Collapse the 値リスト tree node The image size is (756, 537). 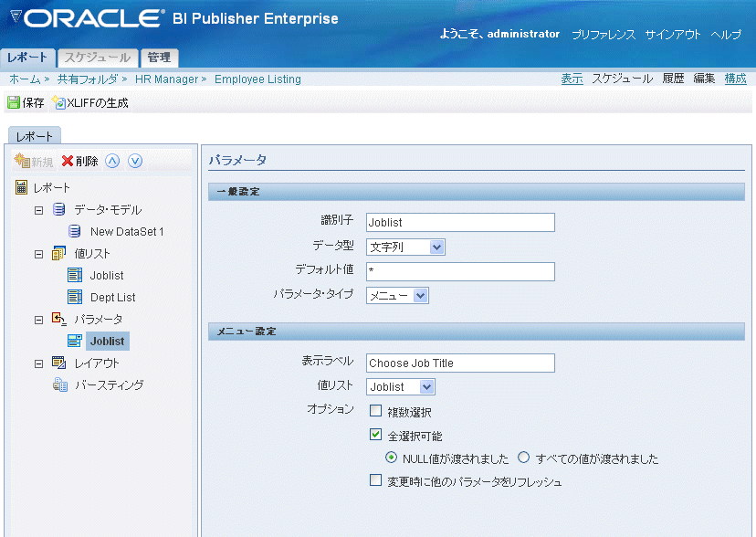38,254
